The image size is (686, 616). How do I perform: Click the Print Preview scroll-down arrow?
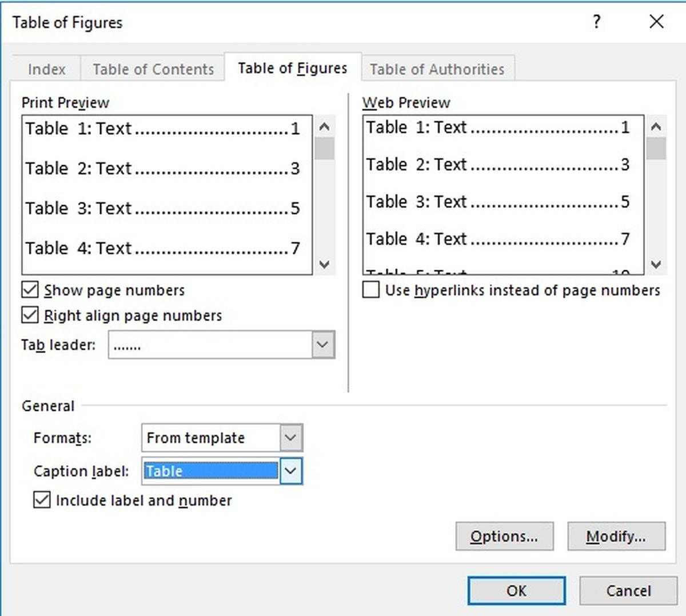(x=324, y=265)
